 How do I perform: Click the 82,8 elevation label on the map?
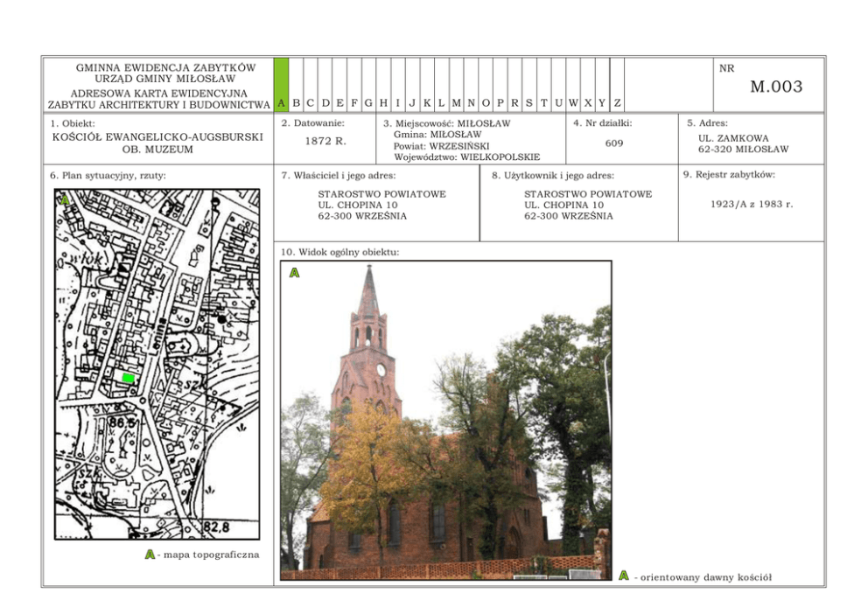tap(216, 527)
